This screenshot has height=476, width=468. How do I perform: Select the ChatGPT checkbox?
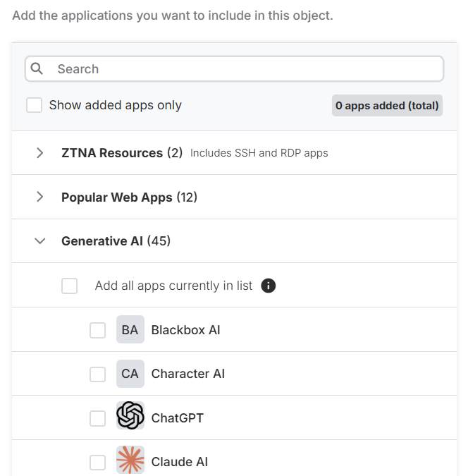98,419
